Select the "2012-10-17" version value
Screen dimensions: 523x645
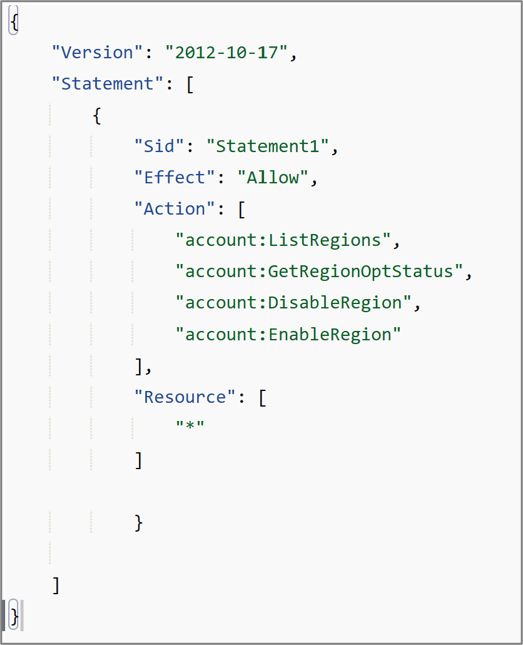pyautogui.click(x=226, y=53)
